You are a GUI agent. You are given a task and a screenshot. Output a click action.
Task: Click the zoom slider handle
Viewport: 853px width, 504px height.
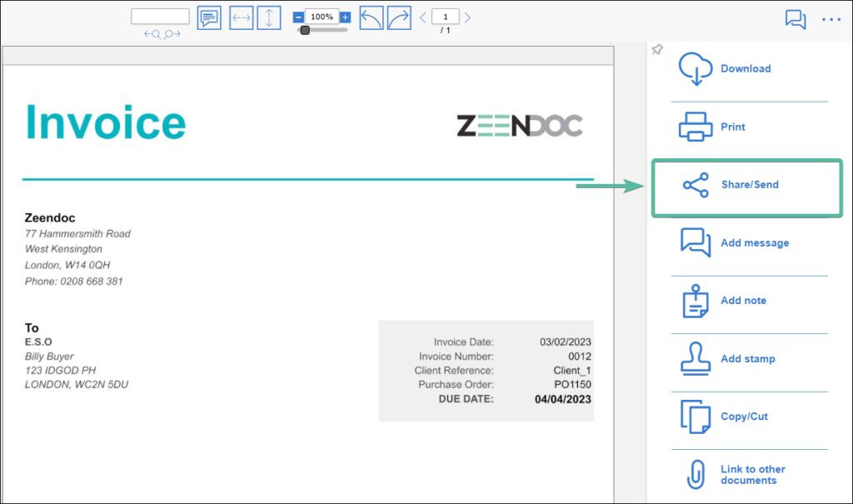tap(305, 31)
